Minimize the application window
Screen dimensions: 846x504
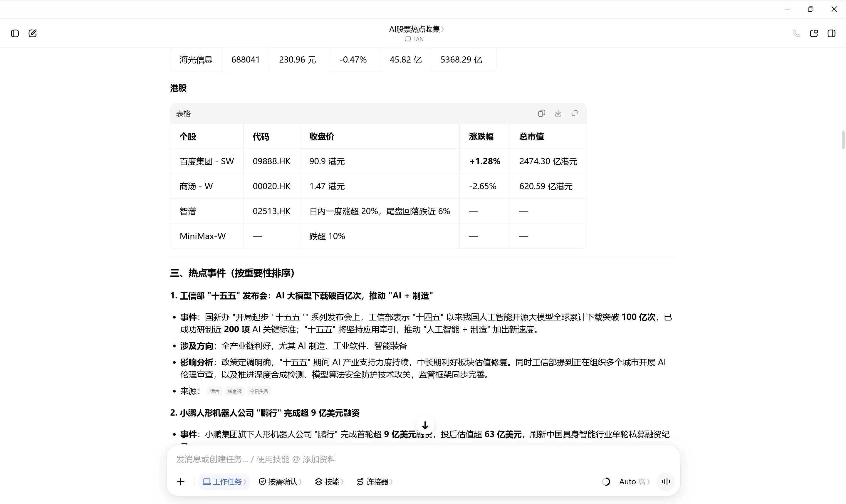[787, 9]
